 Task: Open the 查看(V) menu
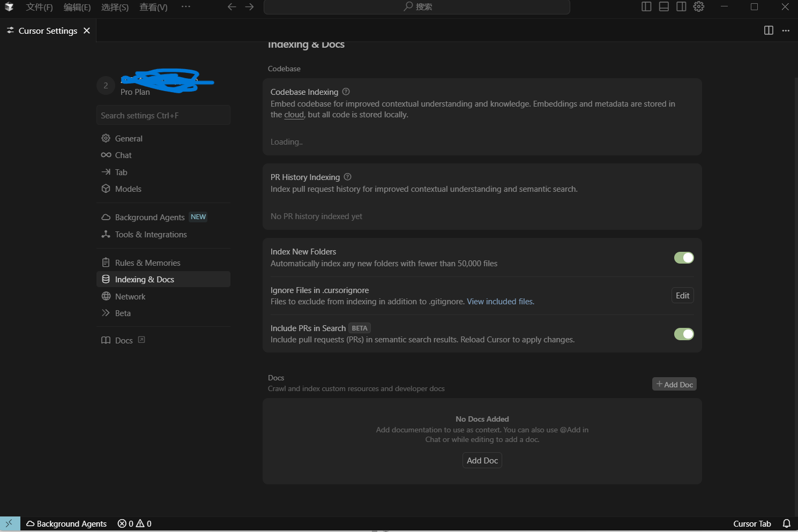tap(153, 7)
